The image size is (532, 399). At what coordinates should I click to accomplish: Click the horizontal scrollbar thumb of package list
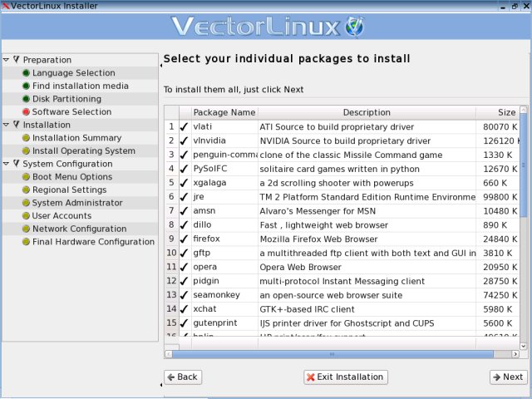332,354
